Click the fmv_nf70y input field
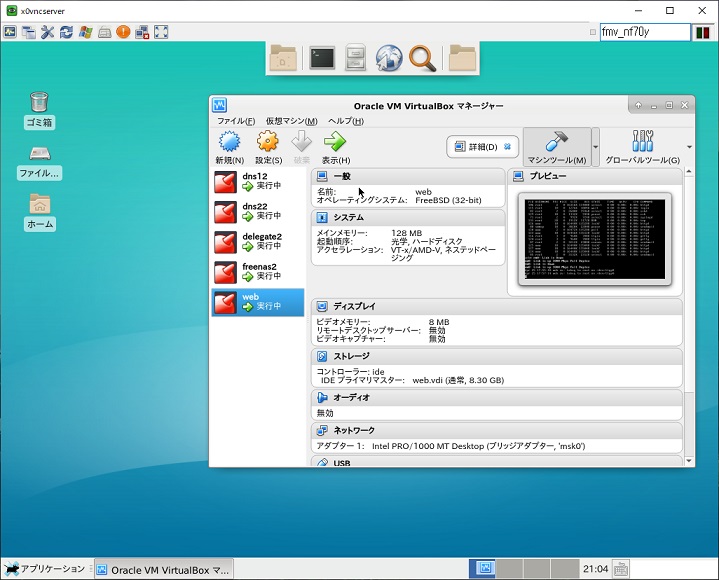 (645, 32)
